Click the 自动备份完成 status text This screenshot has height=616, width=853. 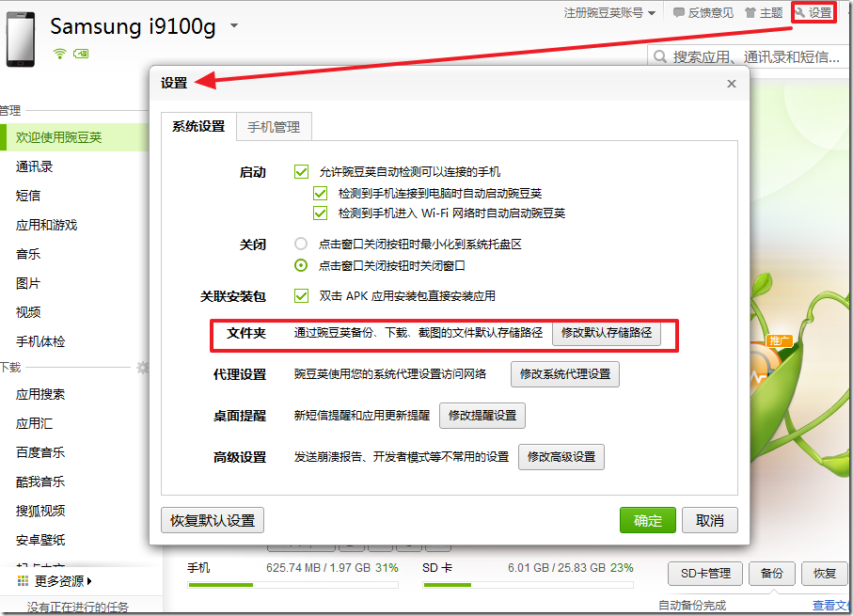click(x=692, y=605)
